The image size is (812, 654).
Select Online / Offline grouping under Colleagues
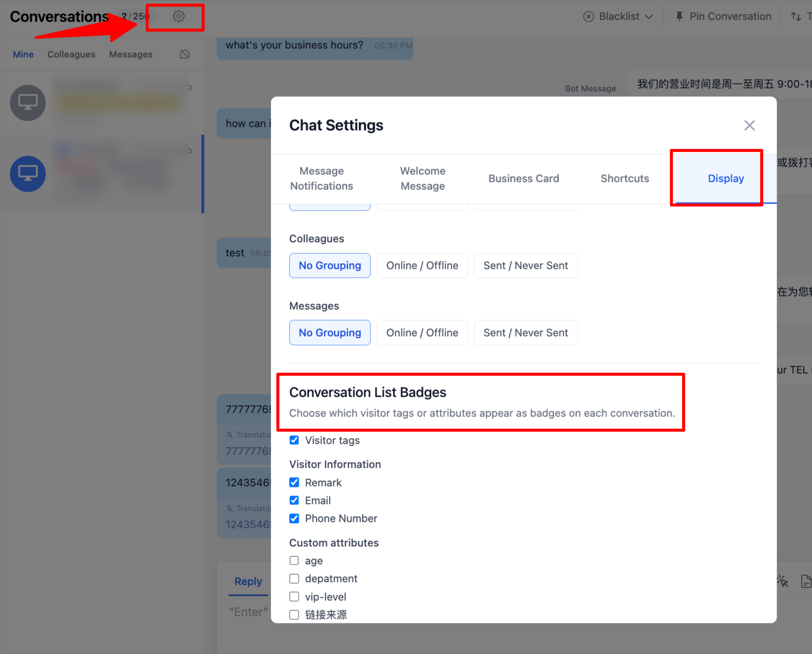coord(422,266)
